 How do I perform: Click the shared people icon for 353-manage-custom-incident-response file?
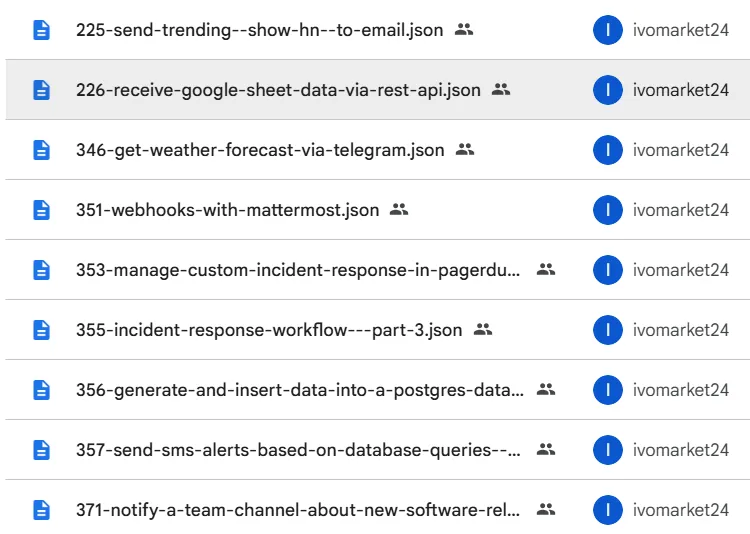(545, 270)
